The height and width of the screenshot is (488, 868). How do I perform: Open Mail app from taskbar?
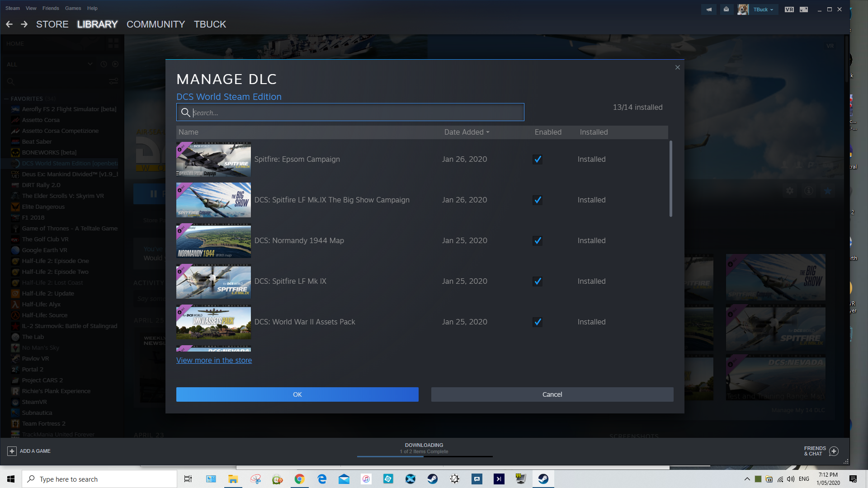tap(344, 479)
